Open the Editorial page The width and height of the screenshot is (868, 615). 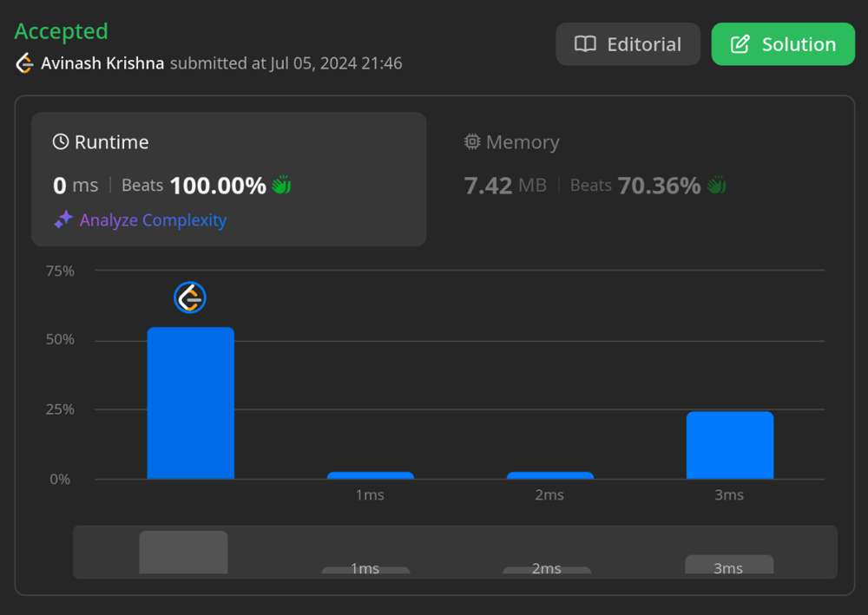pos(628,44)
